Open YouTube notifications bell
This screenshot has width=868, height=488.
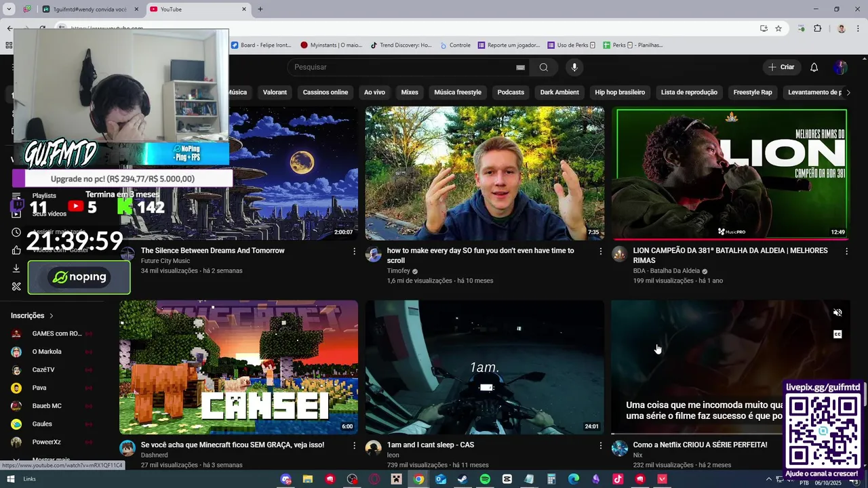pos(814,67)
